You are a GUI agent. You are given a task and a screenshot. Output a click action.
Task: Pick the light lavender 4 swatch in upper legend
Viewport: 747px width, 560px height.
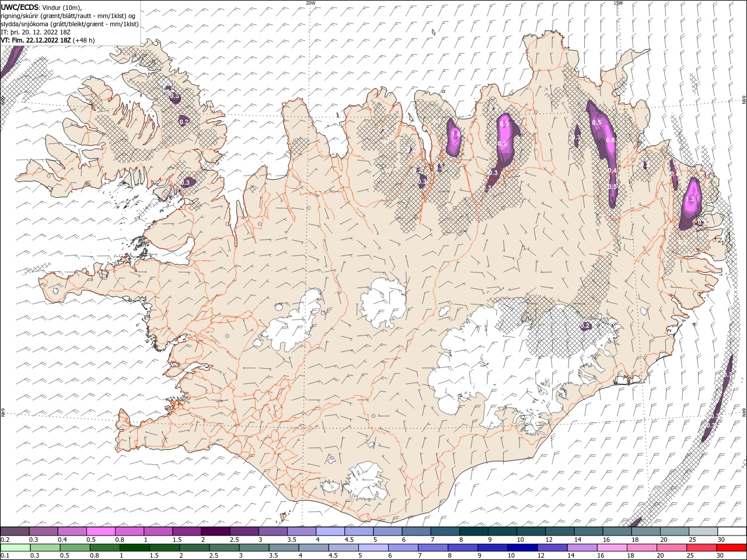tap(330, 531)
